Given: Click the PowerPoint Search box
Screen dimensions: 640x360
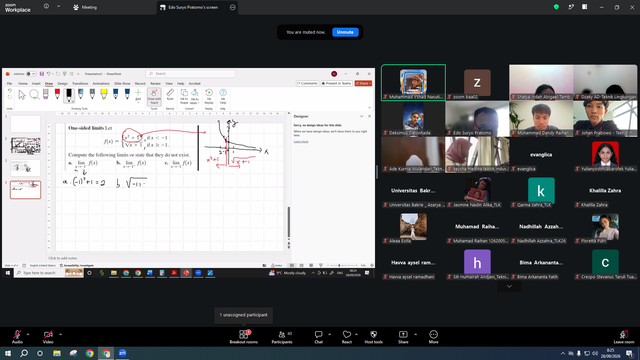Looking at the screenshot, I should 190,74.
